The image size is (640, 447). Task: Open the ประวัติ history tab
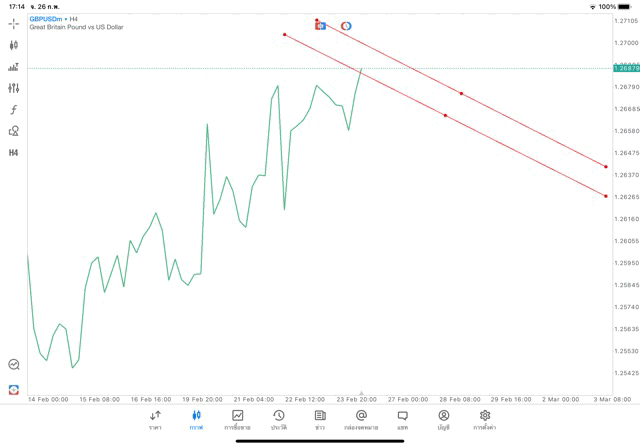(x=279, y=419)
